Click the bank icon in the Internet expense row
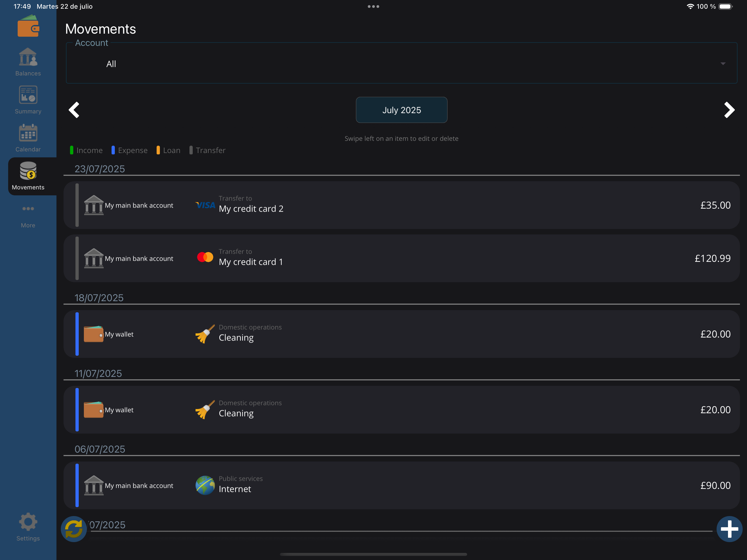Image resolution: width=747 pixels, height=560 pixels. (x=94, y=485)
